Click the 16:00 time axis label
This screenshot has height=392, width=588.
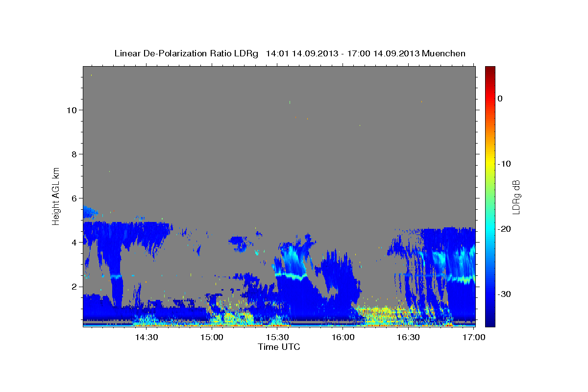tap(343, 337)
